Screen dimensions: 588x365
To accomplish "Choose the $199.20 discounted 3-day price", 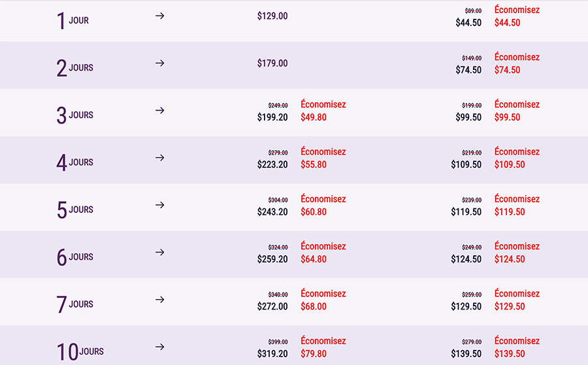I will 272,118.
